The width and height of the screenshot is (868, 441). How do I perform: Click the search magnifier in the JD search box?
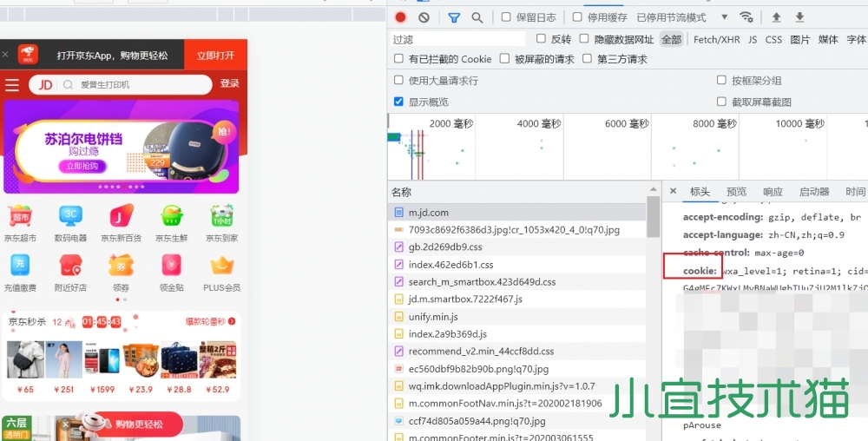(x=68, y=85)
